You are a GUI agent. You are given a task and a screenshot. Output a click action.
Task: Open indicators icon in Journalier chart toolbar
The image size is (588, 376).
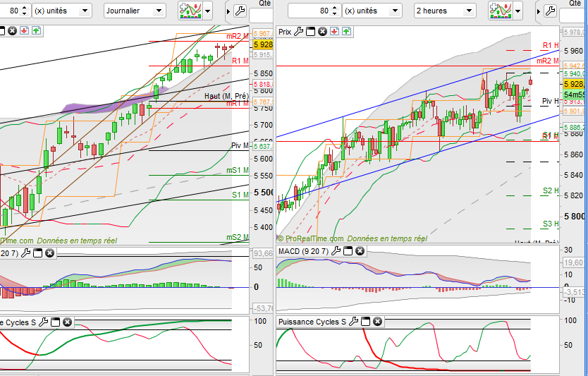click(190, 11)
